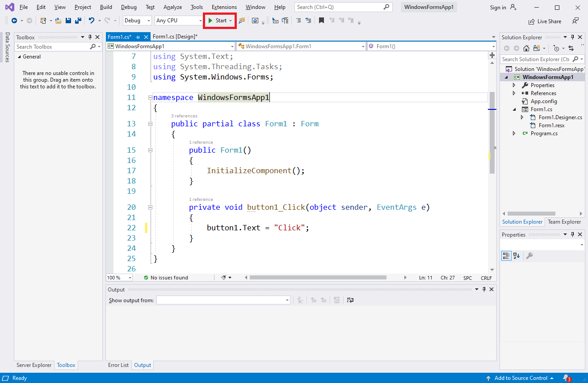The image size is (588, 383).
Task: Click the Save All disks icon
Action: 78,21
